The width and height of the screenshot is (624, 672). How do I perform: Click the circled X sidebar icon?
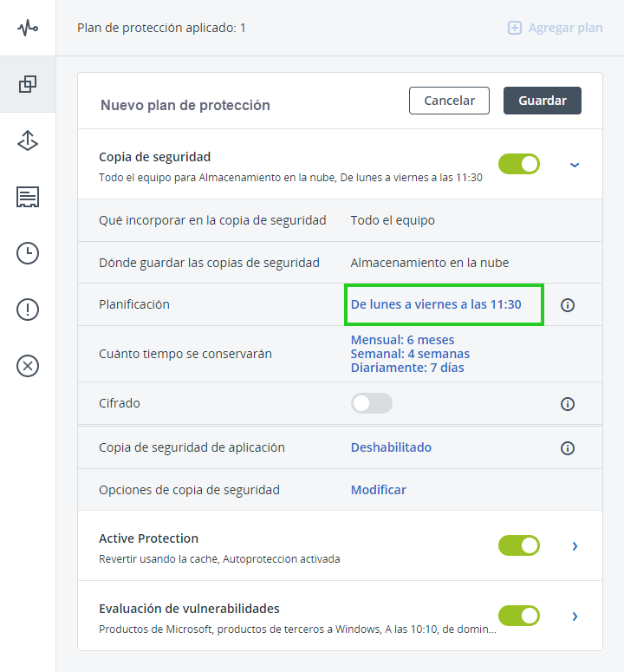(x=28, y=366)
